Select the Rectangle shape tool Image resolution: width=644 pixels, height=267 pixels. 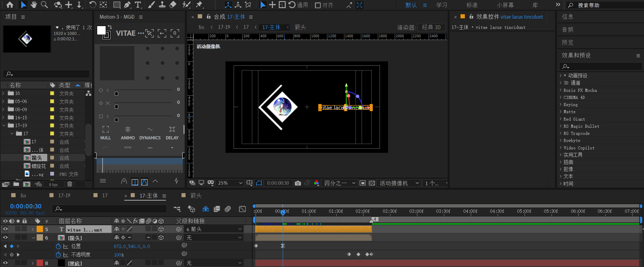tap(116, 5)
